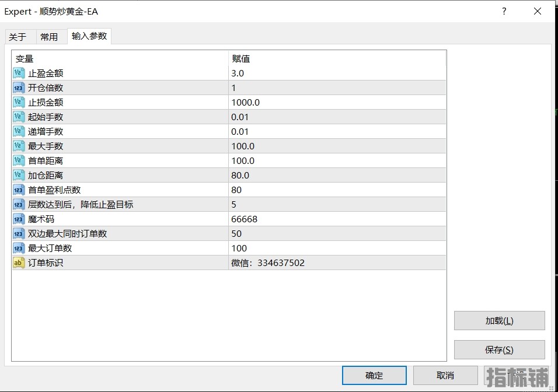Image resolution: width=558 pixels, height=392 pixels.
Task: Switch to the 关于 tab
Action: pos(18,37)
